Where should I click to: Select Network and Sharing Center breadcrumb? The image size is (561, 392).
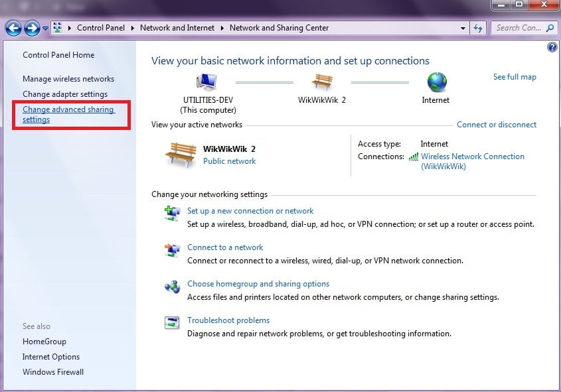click(x=279, y=28)
